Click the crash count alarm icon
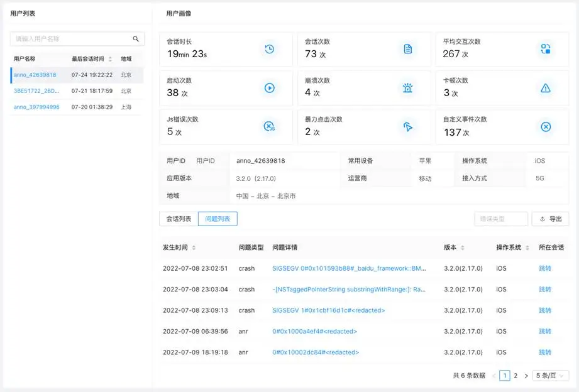Screen dimensions: 579x392 (407, 88)
